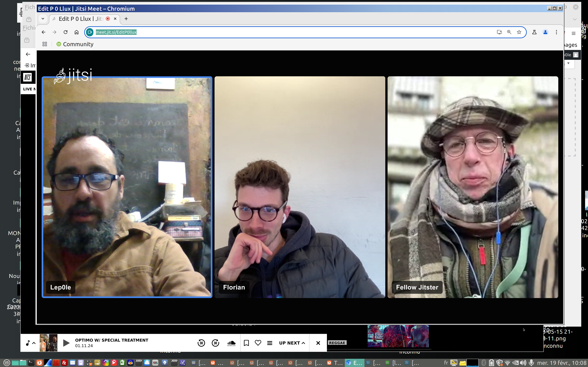Screen dimensions: 588x367
Task: Click the browser home icon
Action: (x=77, y=32)
